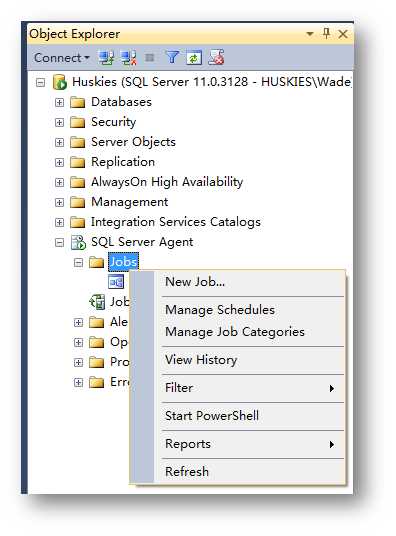Expand the Pro... folder node
This screenshot has height=536, width=396.
tap(78, 362)
